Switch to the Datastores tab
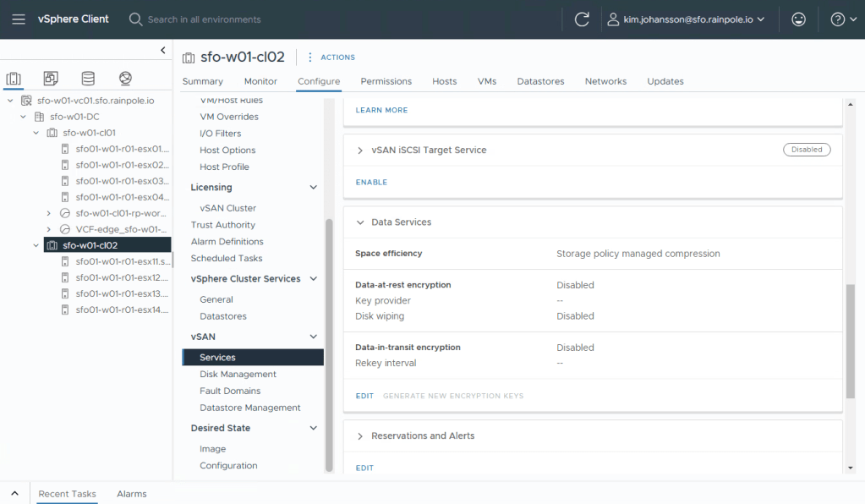The image size is (865, 504). click(x=540, y=81)
